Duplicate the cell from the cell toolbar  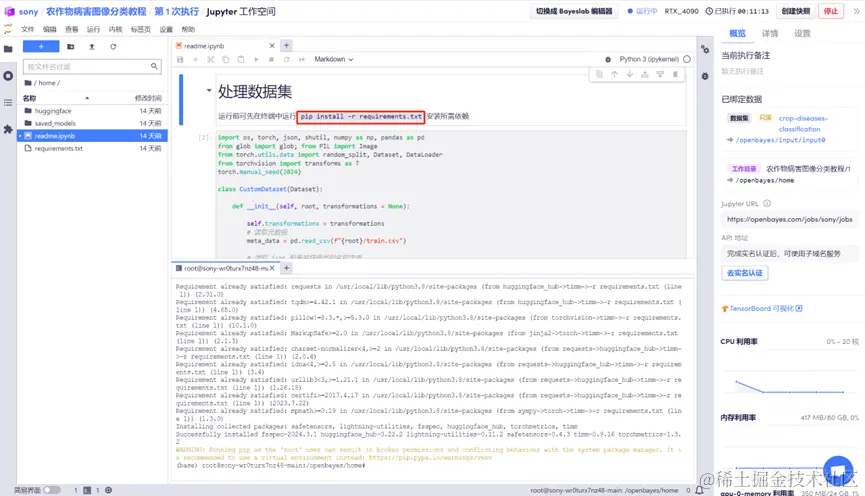599,74
